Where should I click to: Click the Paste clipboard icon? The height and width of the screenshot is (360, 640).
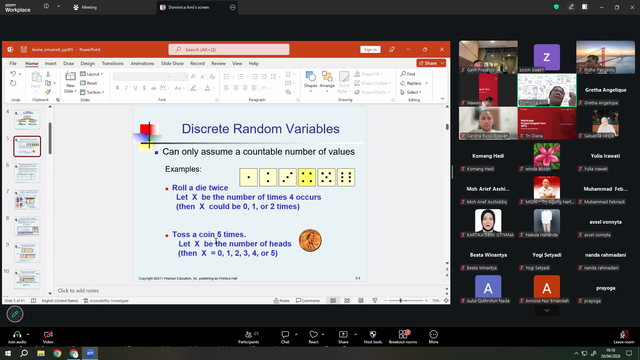pyautogui.click(x=36, y=77)
